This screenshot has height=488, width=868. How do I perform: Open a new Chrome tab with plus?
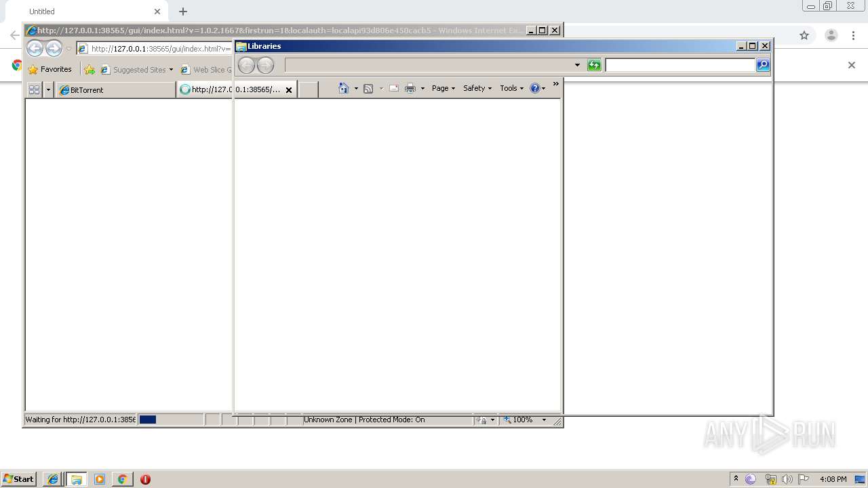pyautogui.click(x=183, y=12)
